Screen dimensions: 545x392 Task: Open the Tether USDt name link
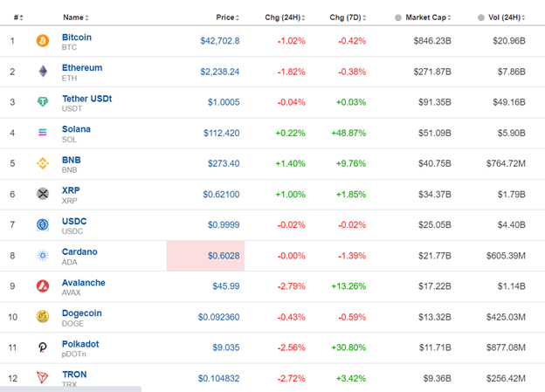[86, 99]
